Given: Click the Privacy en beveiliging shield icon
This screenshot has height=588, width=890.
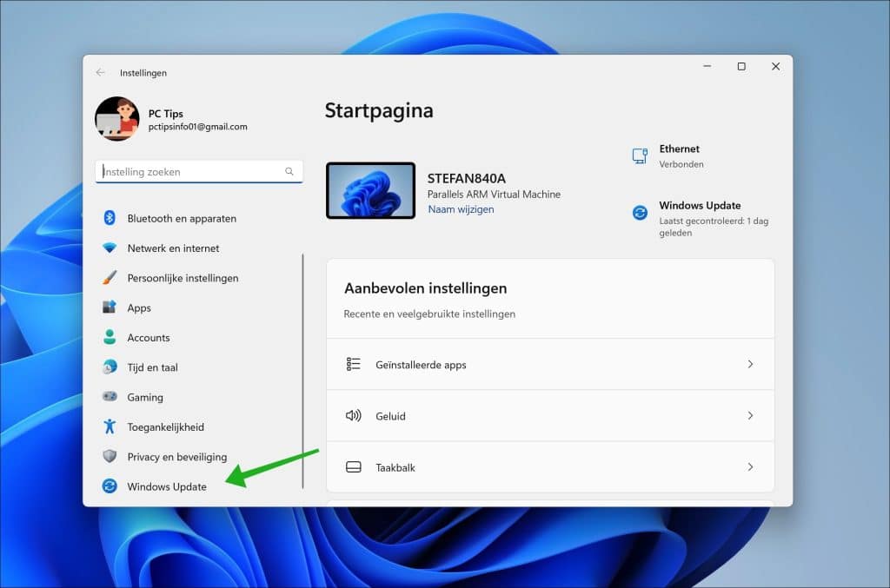Looking at the screenshot, I should [110, 456].
